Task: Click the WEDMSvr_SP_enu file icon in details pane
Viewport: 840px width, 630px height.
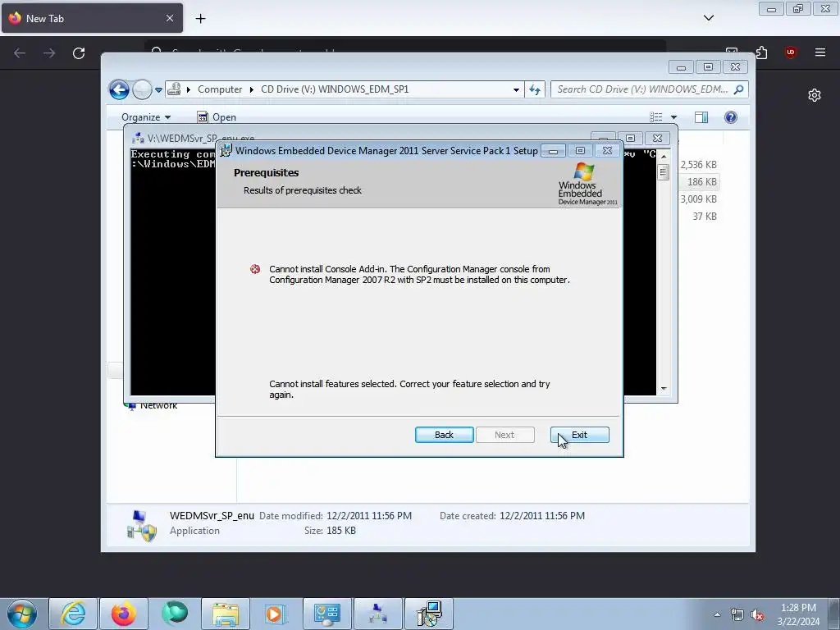Action: coord(141,526)
